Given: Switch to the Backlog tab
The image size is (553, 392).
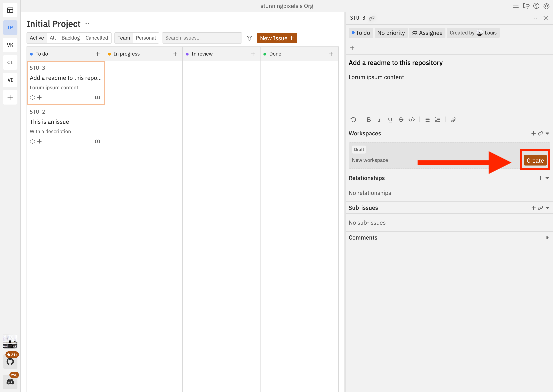Looking at the screenshot, I should click(x=70, y=38).
